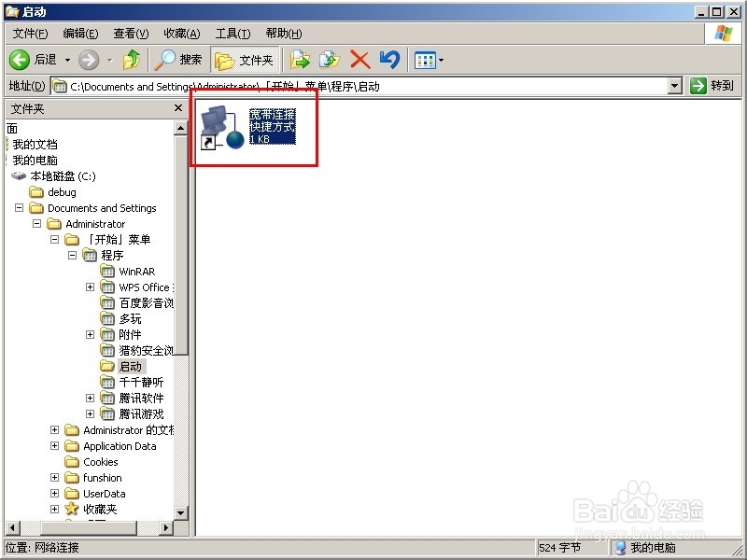Expand the Application Data folder
The height and width of the screenshot is (560, 747).
point(55,446)
